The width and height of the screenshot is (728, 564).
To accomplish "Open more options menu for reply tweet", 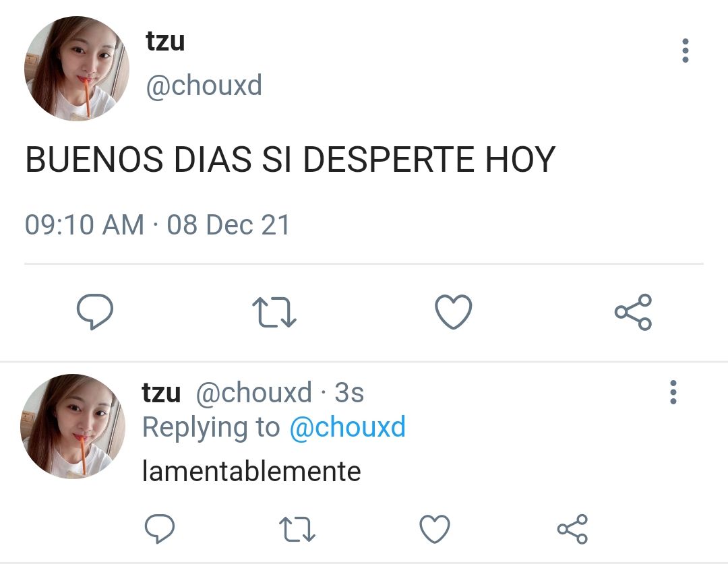I will click(673, 392).
